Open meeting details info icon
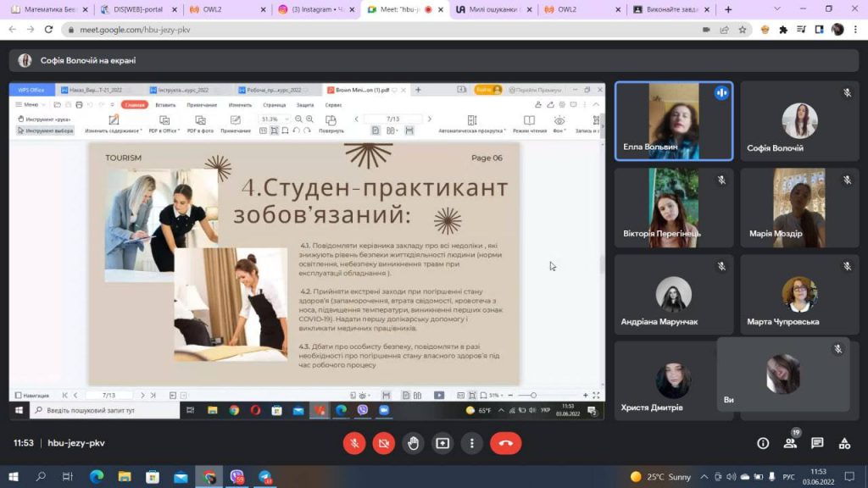The height and width of the screenshot is (488, 868). pos(763,443)
